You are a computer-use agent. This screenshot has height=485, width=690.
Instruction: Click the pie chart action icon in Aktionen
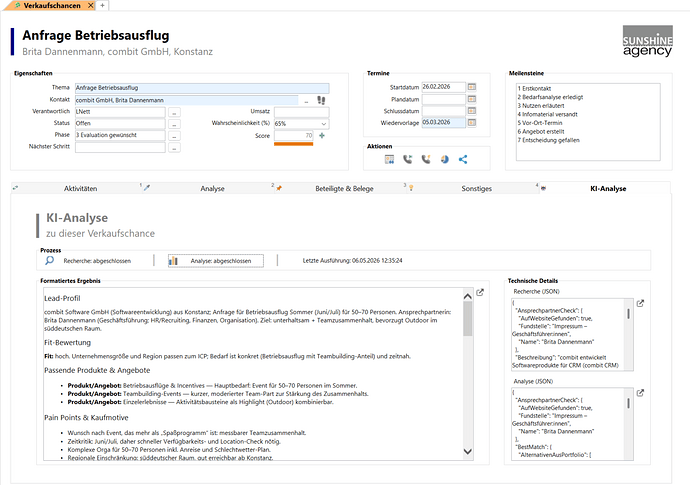(x=444, y=159)
